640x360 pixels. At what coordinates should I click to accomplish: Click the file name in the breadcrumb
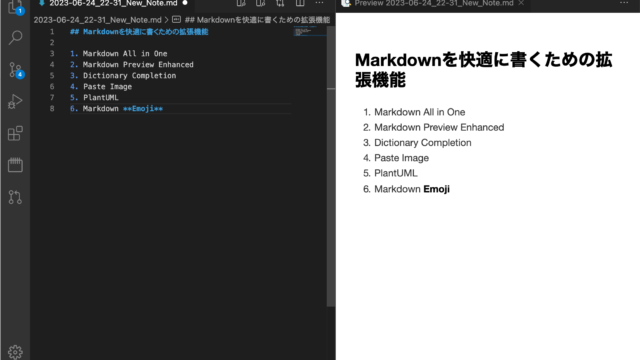(97, 20)
